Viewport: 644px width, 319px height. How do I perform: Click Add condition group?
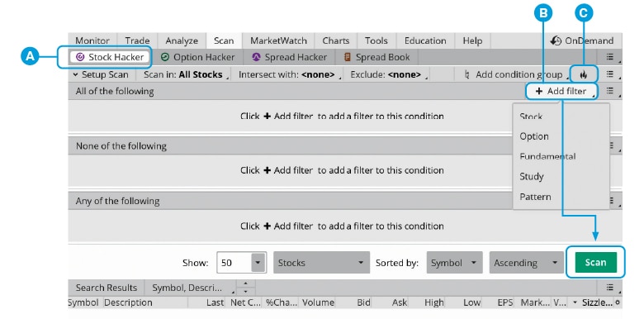click(517, 75)
